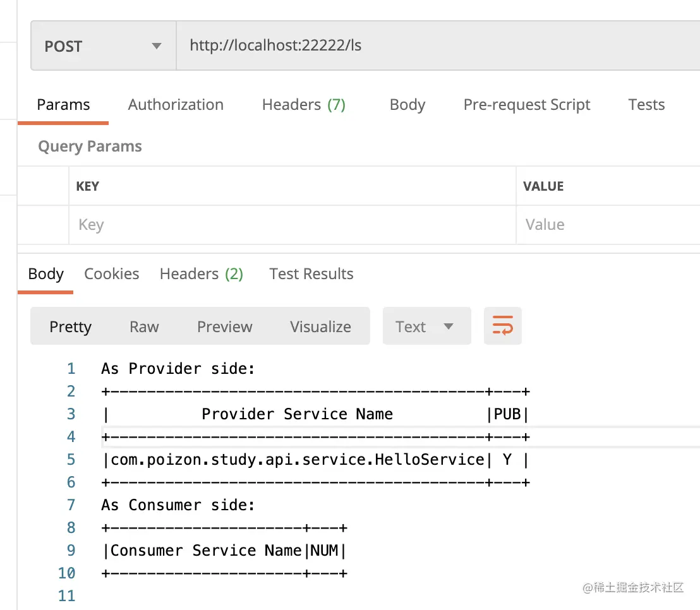Open the request Body tab

tap(407, 105)
